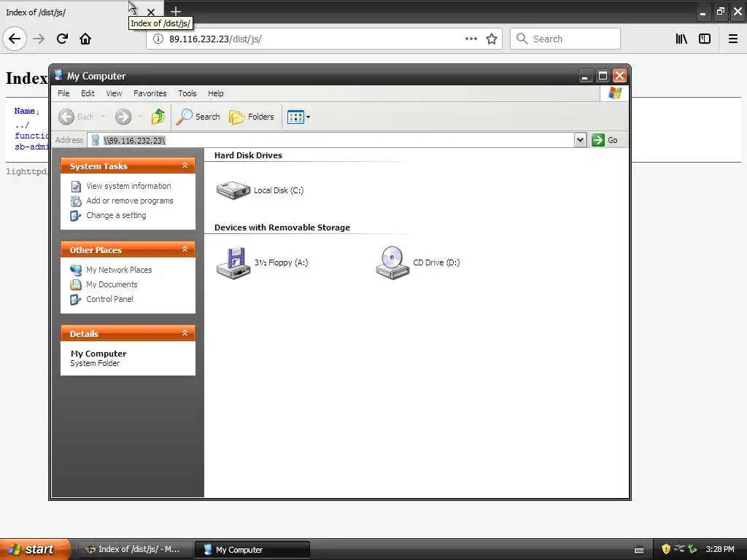Click the Forward arrow in My Computer
747x560 pixels.
[123, 117]
